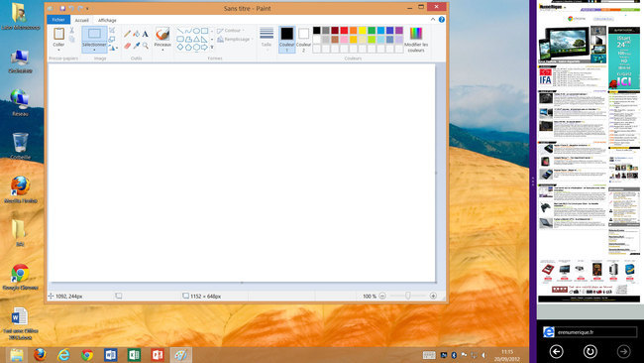
Task: Pick the purple color swatch
Action: click(x=399, y=30)
